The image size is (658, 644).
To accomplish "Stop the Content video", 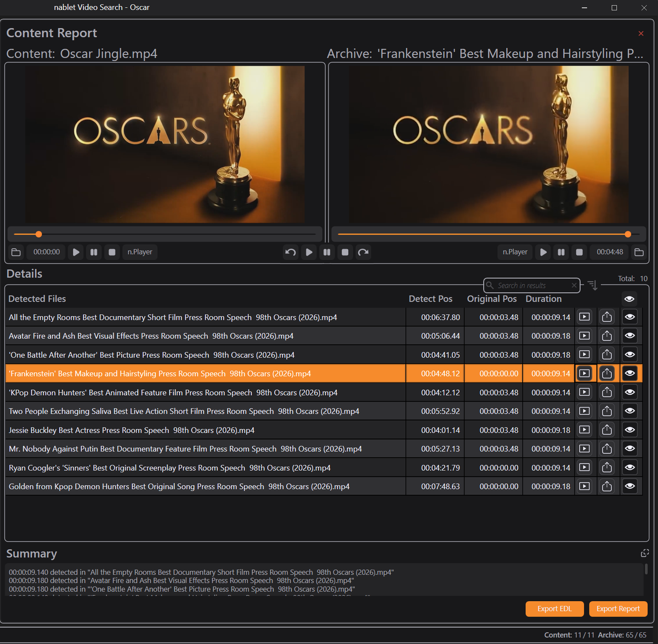I will click(x=112, y=252).
